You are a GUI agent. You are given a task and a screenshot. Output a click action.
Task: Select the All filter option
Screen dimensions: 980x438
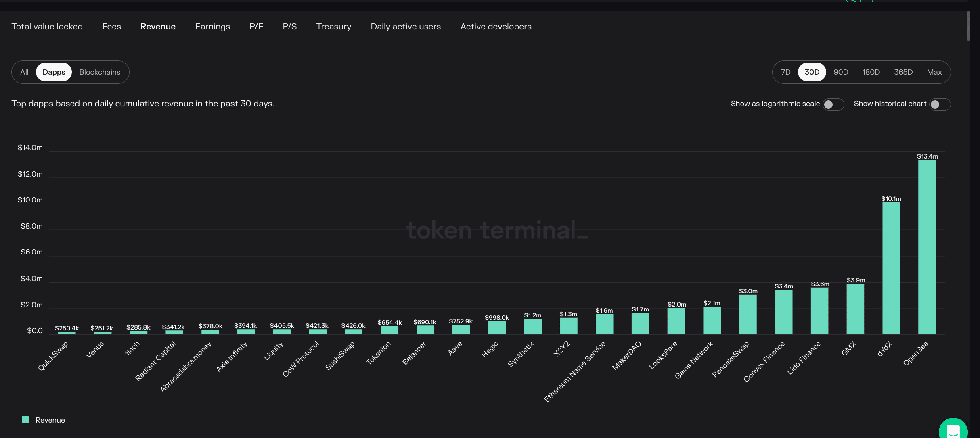pos(24,72)
